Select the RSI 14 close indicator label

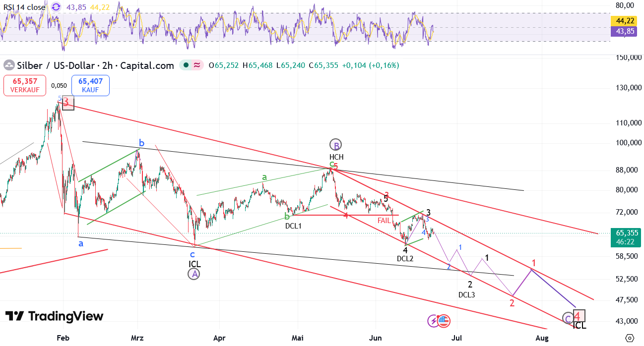point(24,7)
